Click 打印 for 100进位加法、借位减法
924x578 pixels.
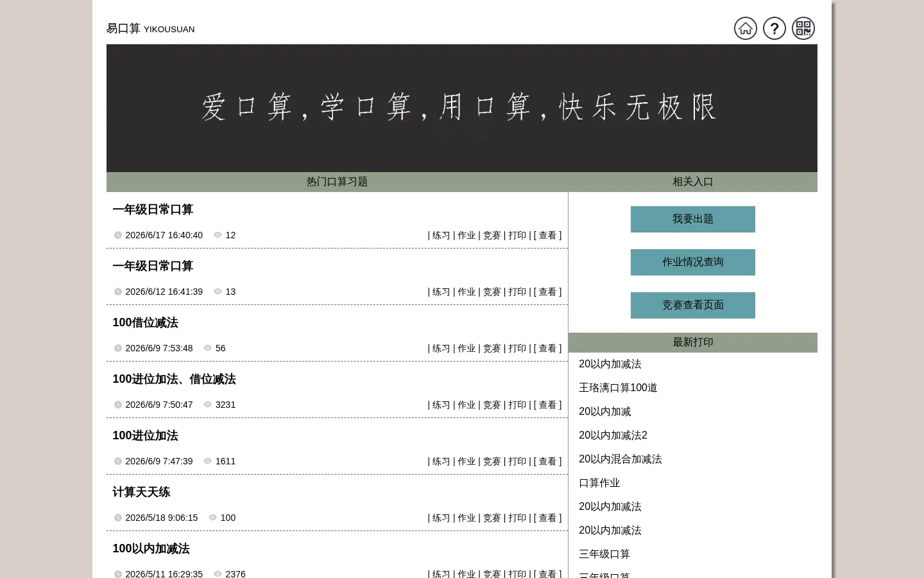click(517, 405)
